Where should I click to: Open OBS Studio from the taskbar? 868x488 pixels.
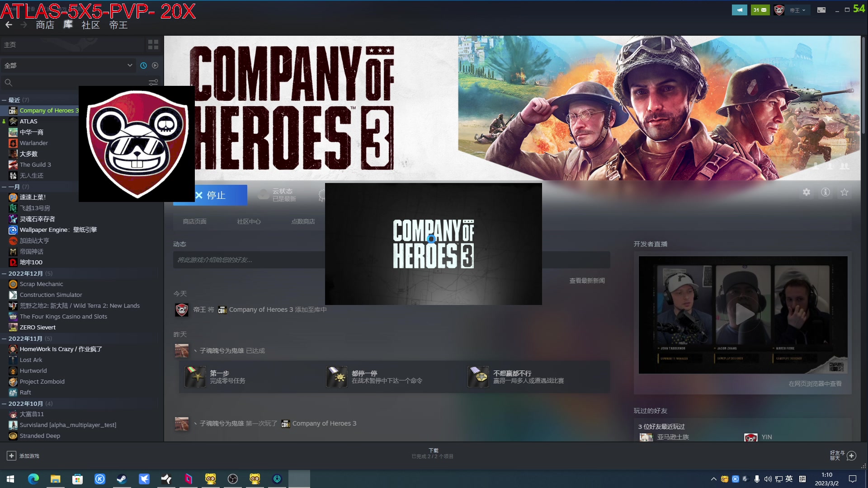tap(233, 479)
